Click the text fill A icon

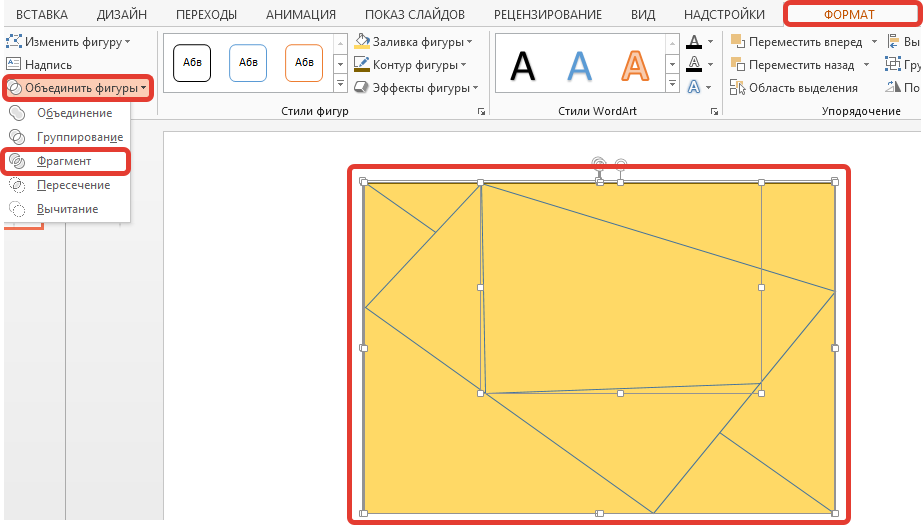click(x=695, y=42)
